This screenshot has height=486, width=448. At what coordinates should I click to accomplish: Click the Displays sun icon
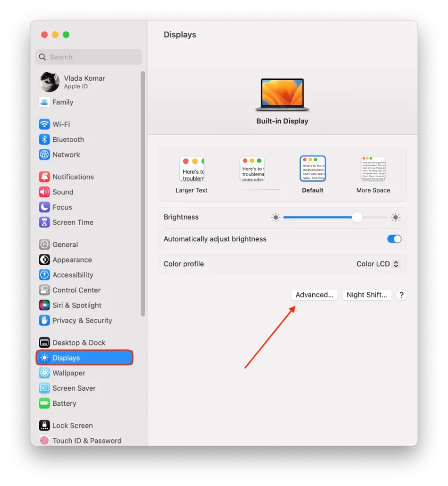[44, 358]
